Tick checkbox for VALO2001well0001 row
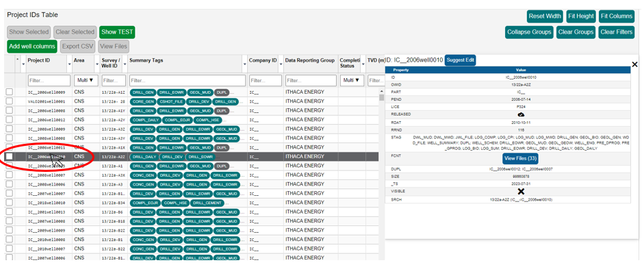 9,101
